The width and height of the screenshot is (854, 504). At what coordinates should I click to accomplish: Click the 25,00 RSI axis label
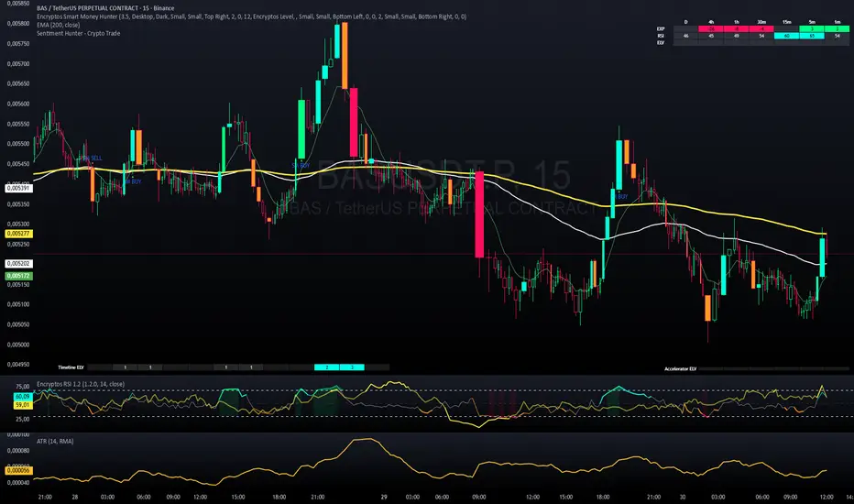click(23, 419)
